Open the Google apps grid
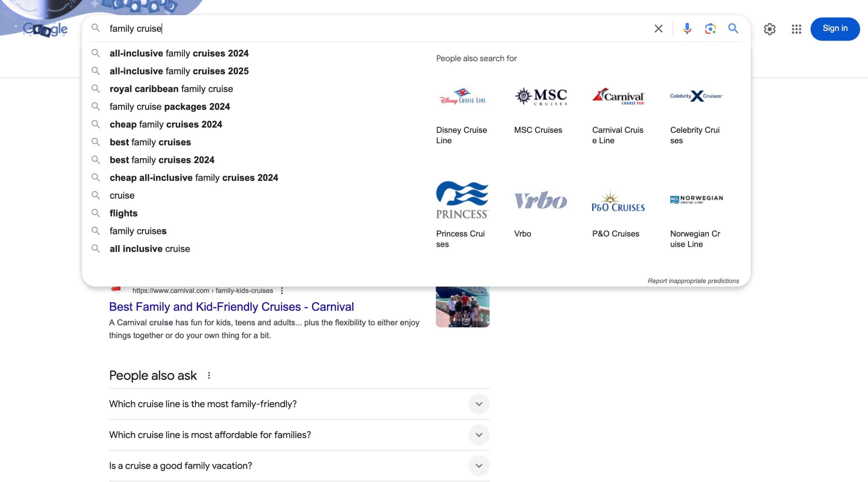Screen dimensions: 868x482 796,29
